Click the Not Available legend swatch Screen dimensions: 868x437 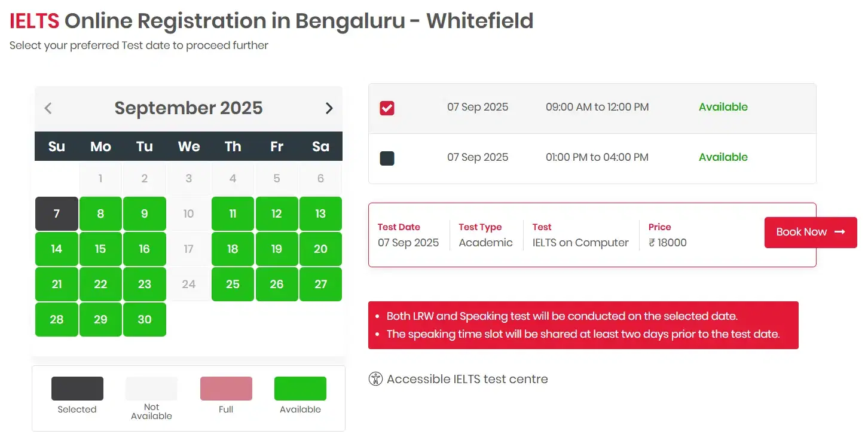point(151,387)
